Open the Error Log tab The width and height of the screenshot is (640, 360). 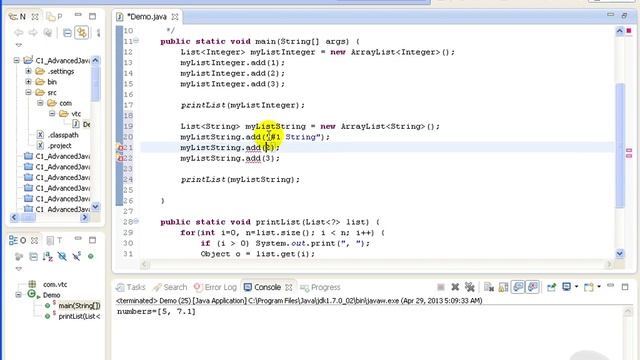pos(216,287)
